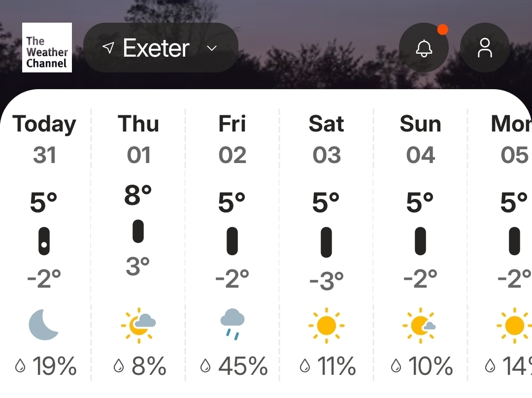
Task: Tap the crescent moon icon for Today
Action: pos(44,325)
